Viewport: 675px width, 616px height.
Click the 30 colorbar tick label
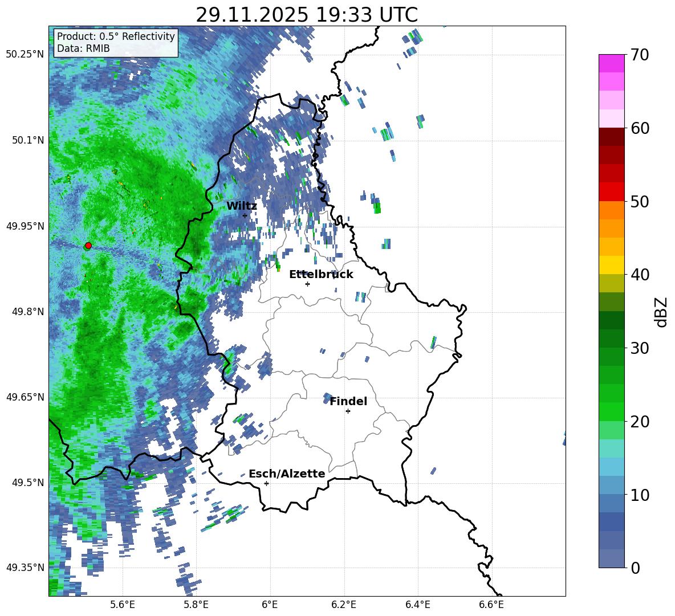point(639,348)
